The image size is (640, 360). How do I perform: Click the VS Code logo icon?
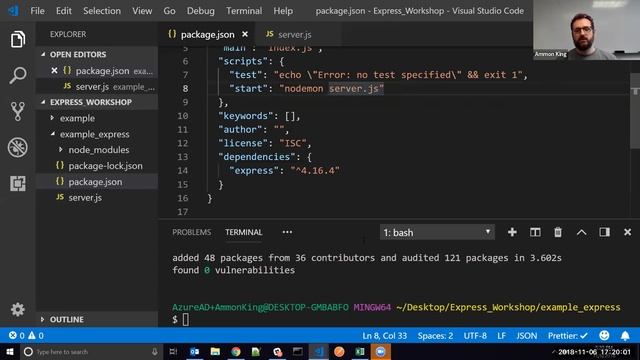click(x=13, y=11)
